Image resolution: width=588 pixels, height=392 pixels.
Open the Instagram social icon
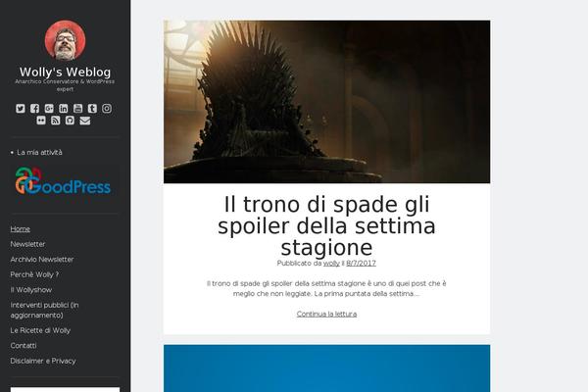click(x=107, y=109)
